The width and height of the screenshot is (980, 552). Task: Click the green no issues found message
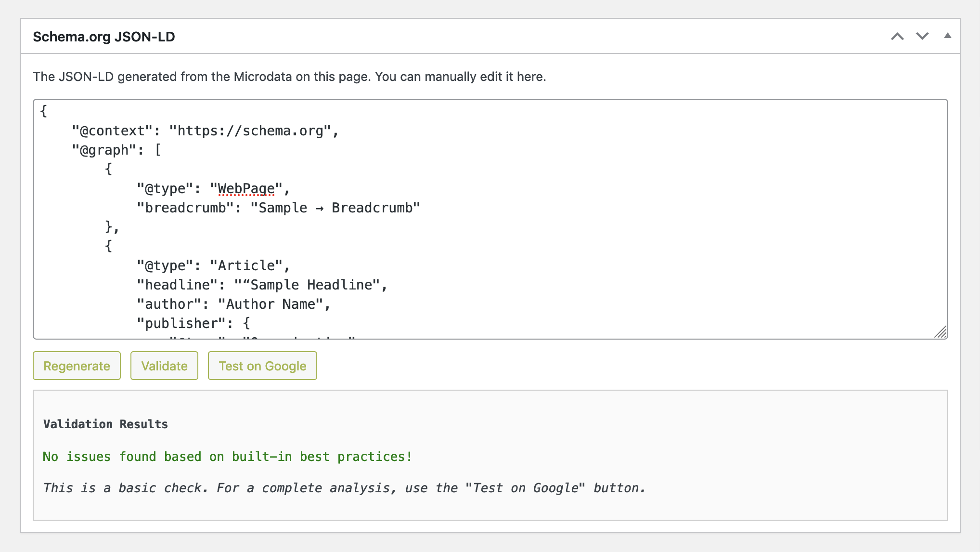point(227,457)
